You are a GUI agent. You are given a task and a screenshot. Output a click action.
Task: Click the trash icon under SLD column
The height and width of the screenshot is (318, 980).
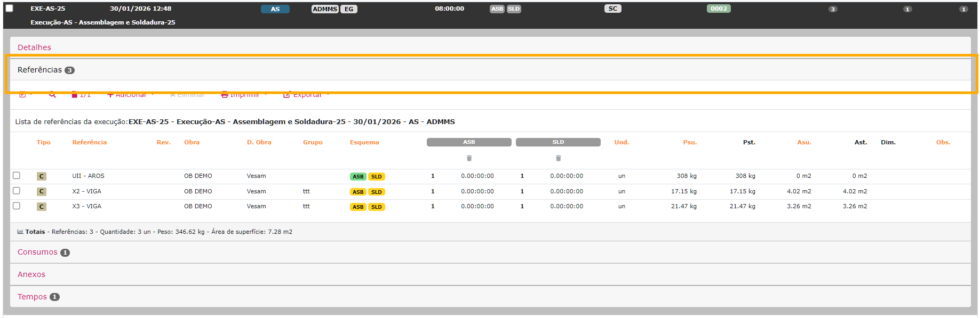click(x=558, y=158)
